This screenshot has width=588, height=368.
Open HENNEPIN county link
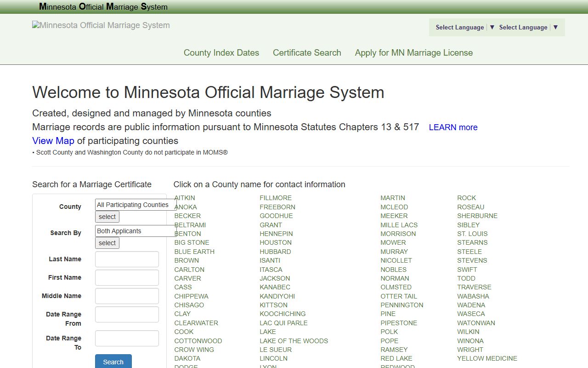coord(276,234)
